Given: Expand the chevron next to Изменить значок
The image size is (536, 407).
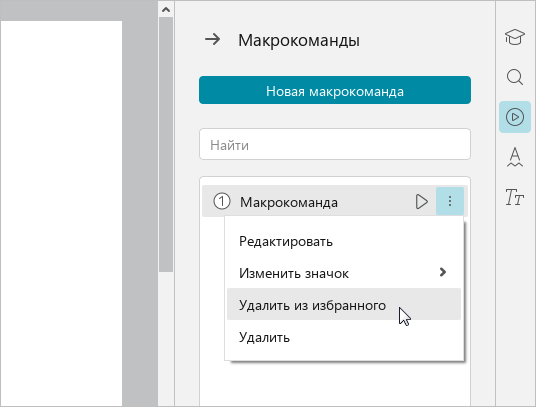Looking at the screenshot, I should 443,272.
